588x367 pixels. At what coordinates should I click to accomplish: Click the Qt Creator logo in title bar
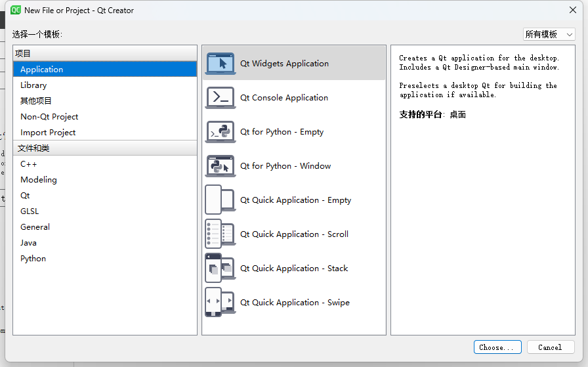(16, 10)
